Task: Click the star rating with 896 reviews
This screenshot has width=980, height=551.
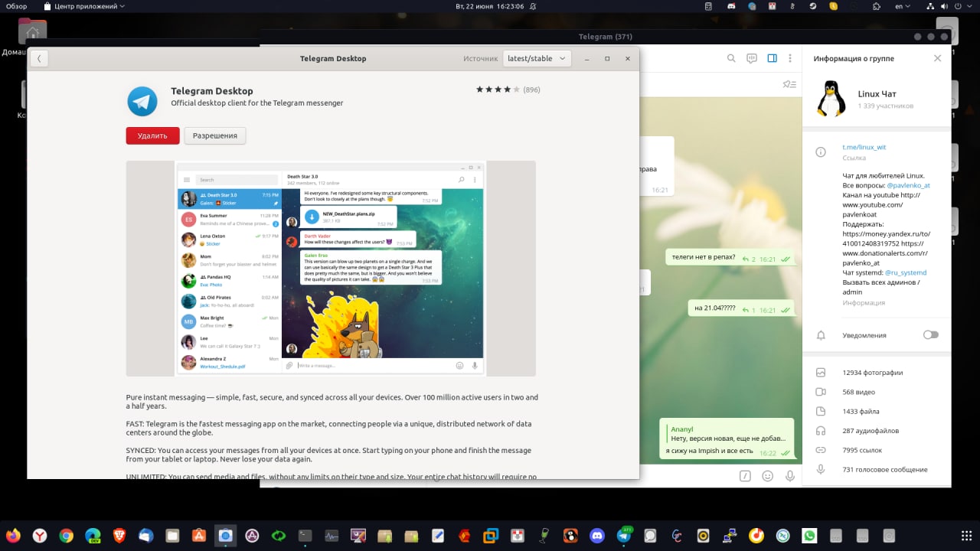Action: (x=508, y=90)
